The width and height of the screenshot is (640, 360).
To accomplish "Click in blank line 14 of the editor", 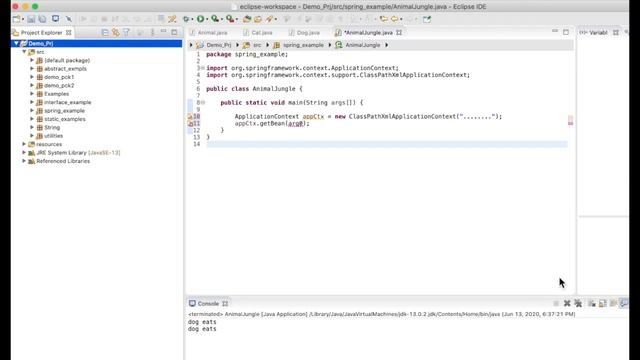I will click(386, 144).
